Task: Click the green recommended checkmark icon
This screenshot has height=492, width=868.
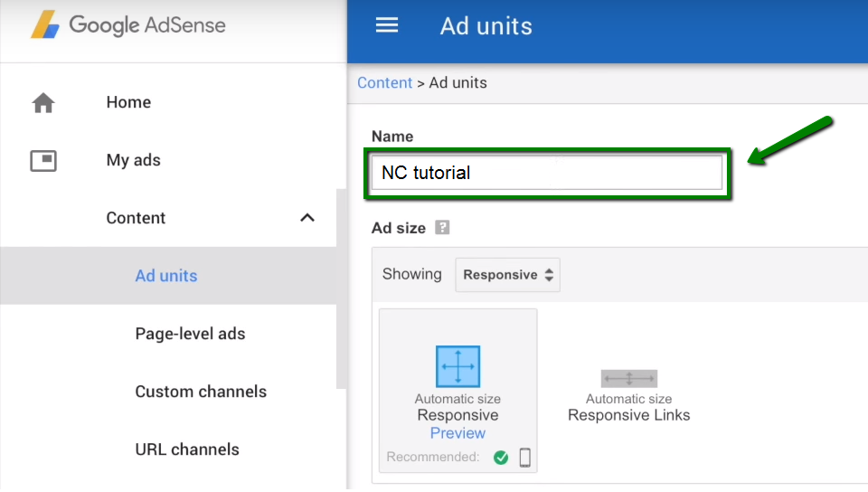Action: (501, 457)
